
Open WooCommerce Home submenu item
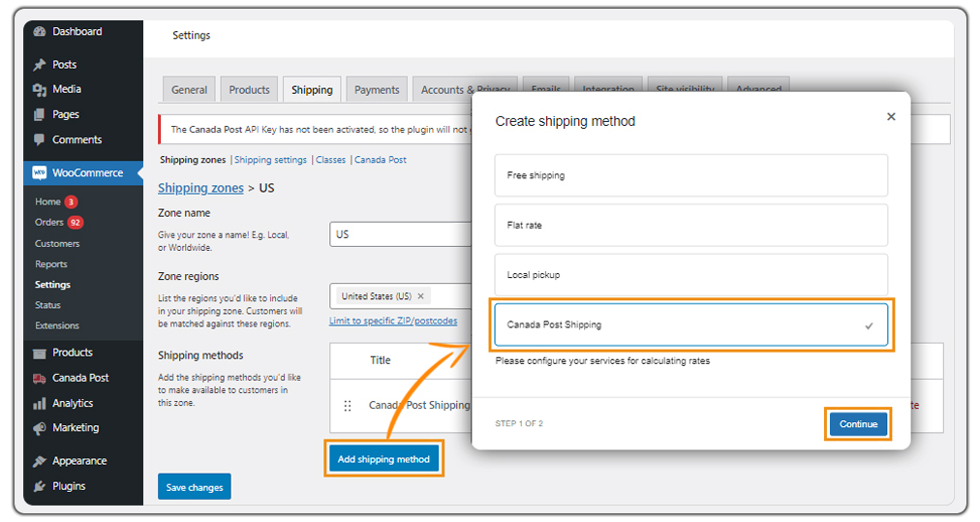click(47, 201)
